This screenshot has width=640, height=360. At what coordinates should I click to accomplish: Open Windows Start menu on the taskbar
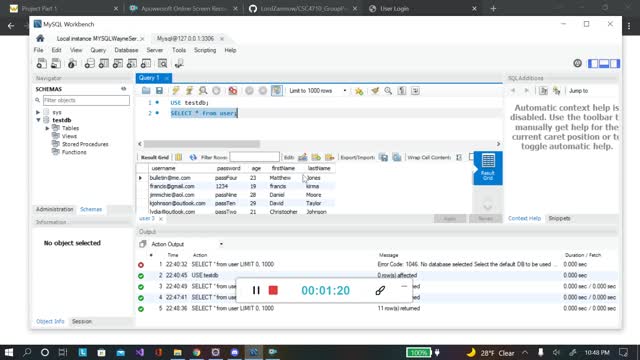click(9, 352)
